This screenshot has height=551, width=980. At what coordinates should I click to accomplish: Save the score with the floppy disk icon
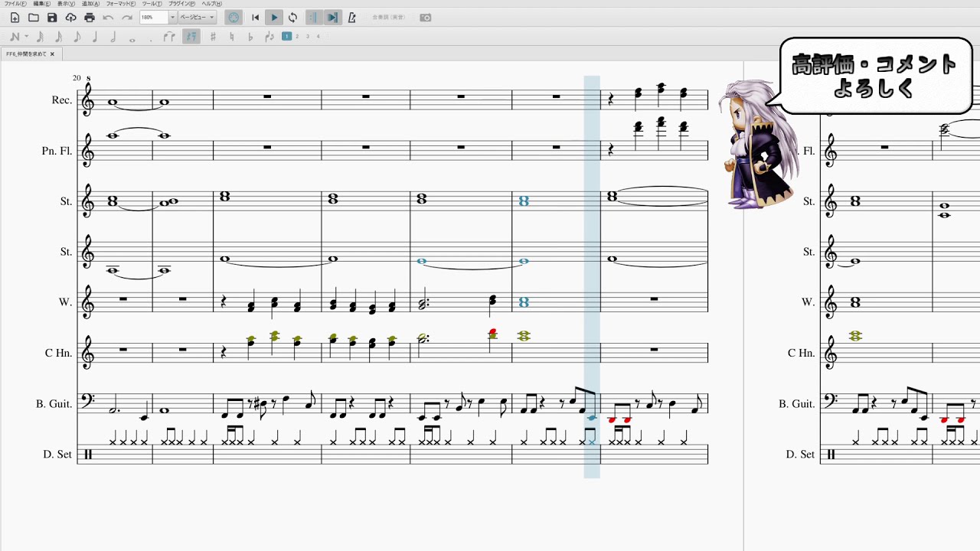(x=52, y=18)
